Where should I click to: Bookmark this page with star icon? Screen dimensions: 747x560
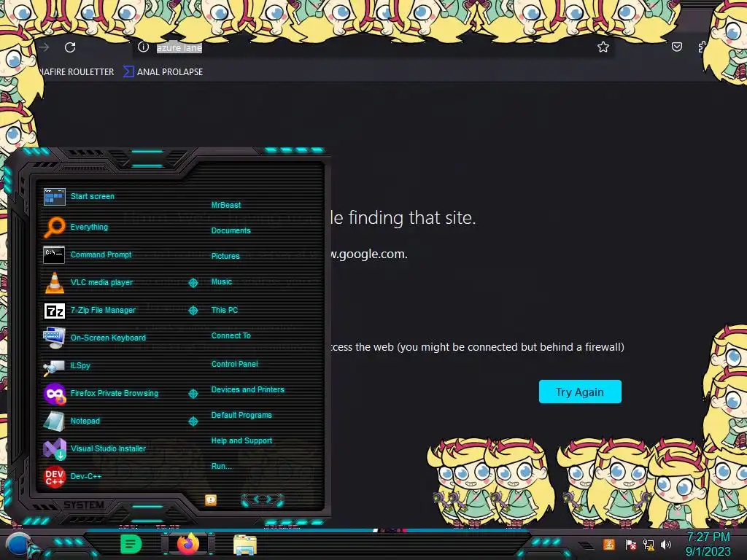tap(603, 47)
